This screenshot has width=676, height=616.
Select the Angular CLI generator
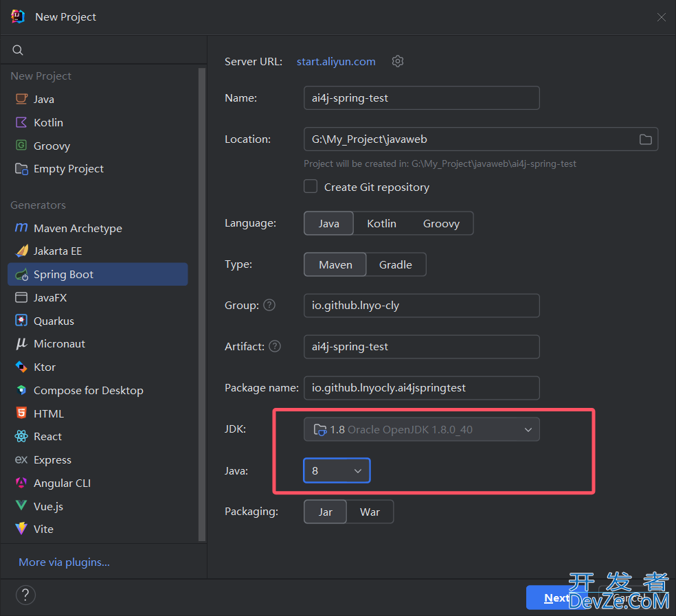(98, 483)
